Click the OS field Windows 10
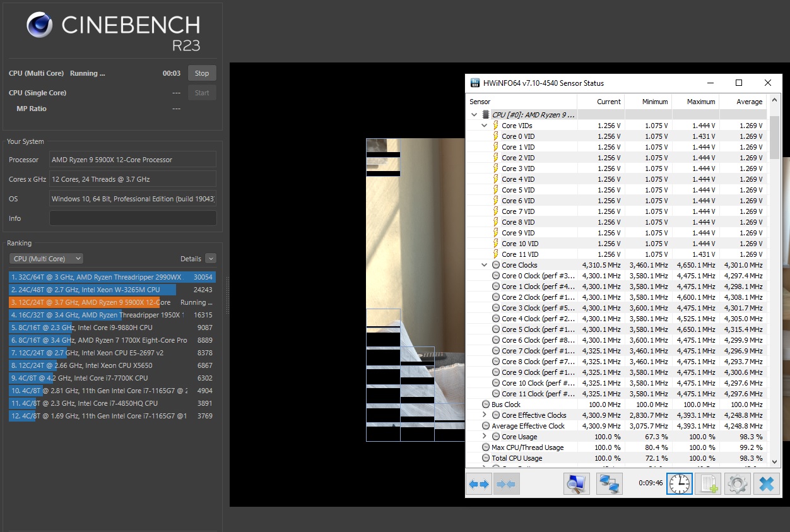790x532 pixels. [x=133, y=199]
